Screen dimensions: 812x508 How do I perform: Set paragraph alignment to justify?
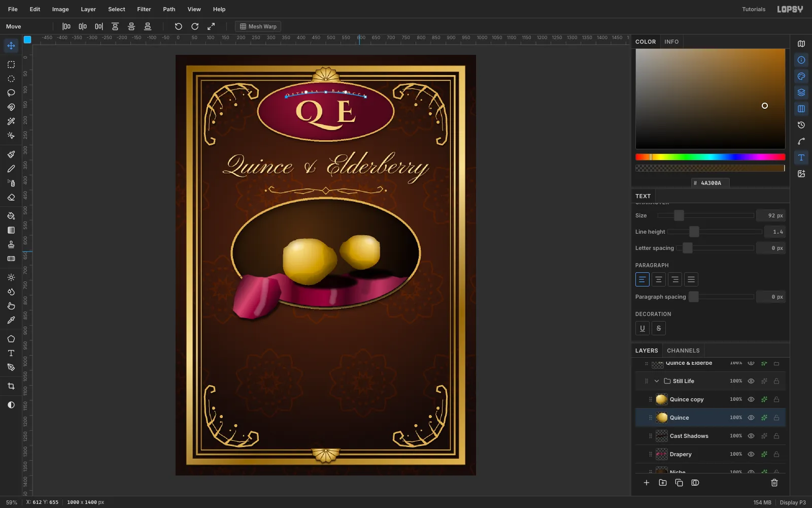[691, 279]
